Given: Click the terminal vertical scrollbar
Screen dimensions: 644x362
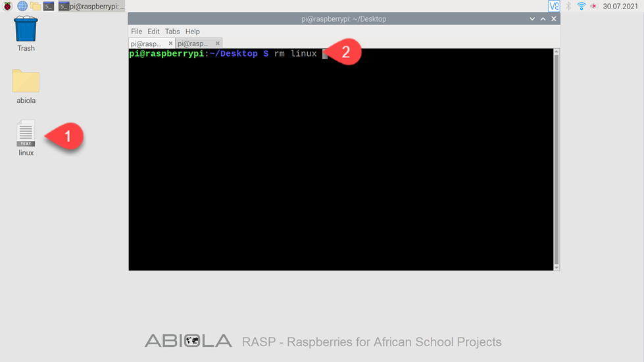Looking at the screenshot, I should coord(557,159).
